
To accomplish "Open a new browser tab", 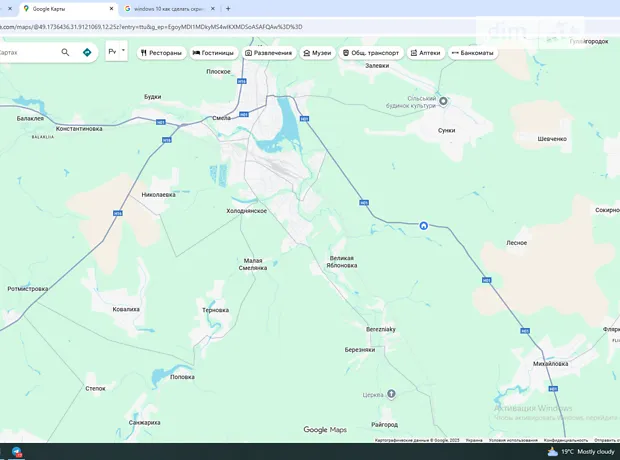I will (x=228, y=8).
